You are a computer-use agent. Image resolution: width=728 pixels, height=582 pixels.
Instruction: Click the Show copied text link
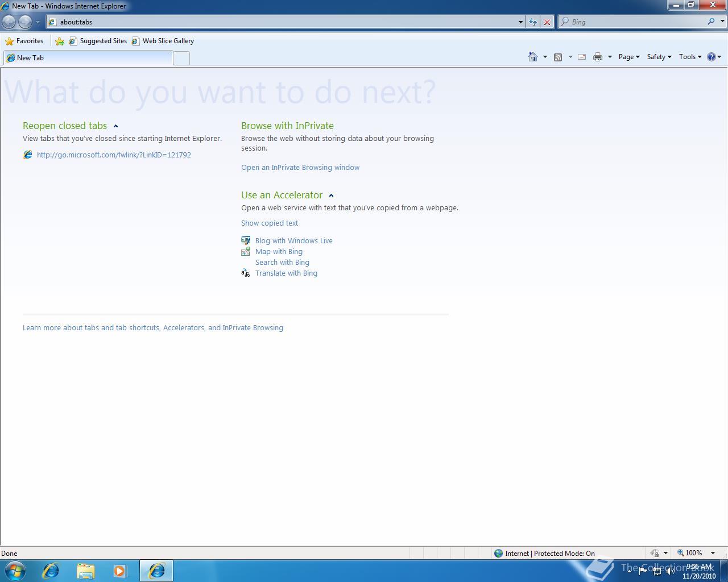[x=270, y=223]
